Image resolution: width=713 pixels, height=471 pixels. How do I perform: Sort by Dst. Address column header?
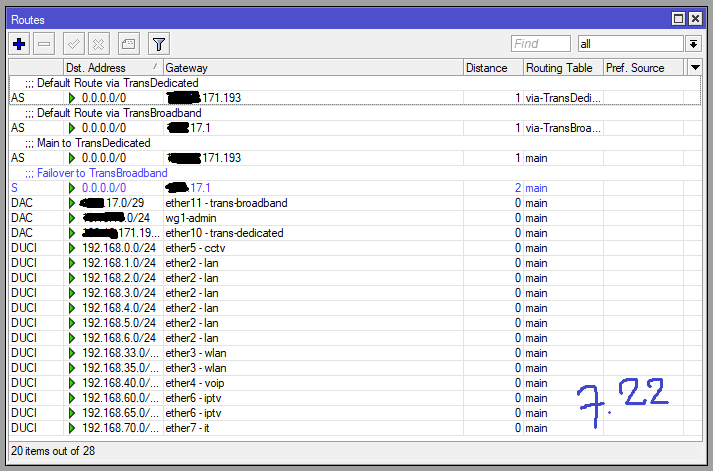tap(113, 68)
